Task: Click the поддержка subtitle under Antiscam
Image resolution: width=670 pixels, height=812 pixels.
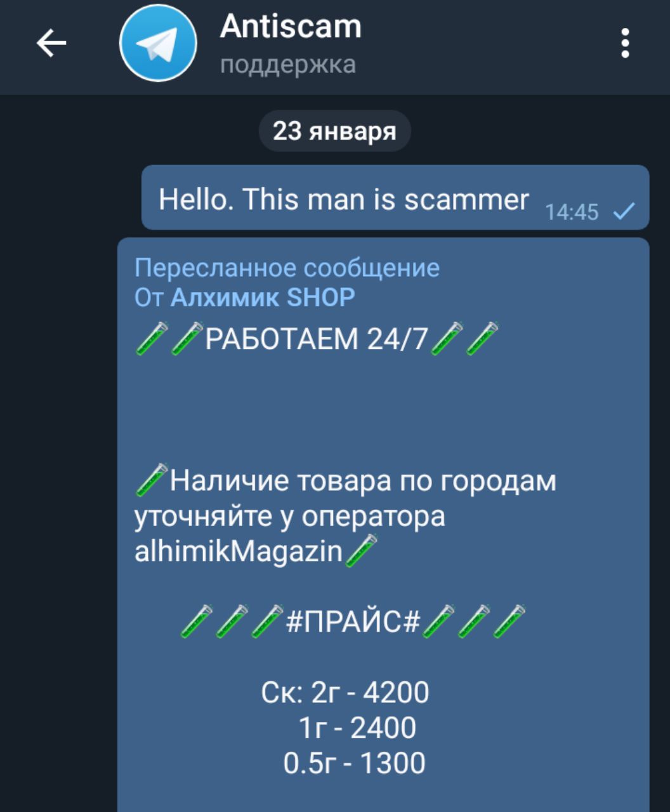Action: point(288,65)
